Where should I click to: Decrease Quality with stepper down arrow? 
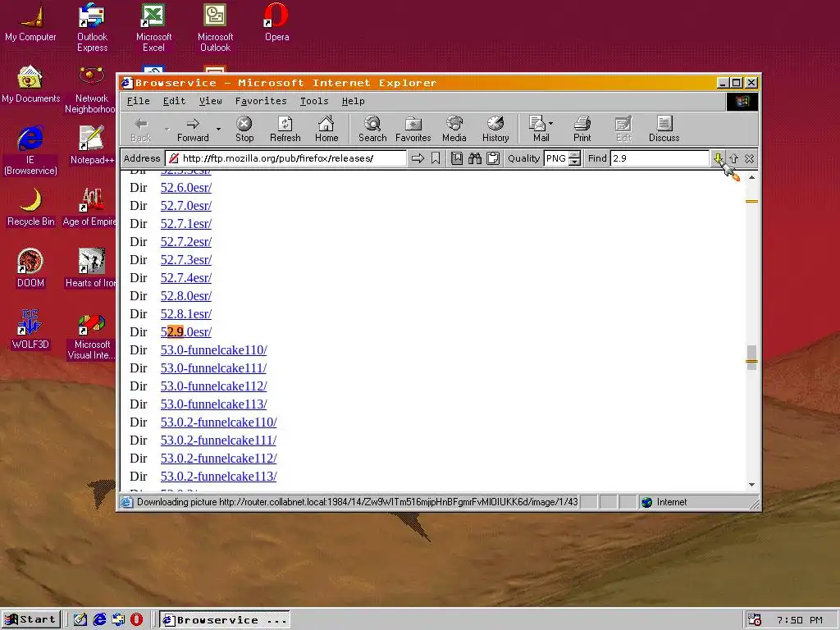tap(575, 162)
